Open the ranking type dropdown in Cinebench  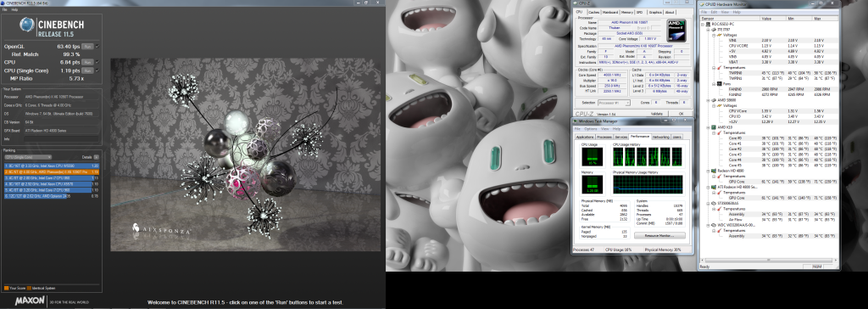pyautogui.click(x=28, y=157)
